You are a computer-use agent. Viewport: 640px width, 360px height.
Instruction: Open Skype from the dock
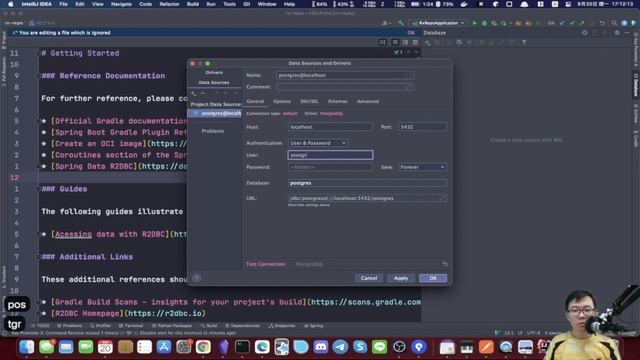(360, 347)
